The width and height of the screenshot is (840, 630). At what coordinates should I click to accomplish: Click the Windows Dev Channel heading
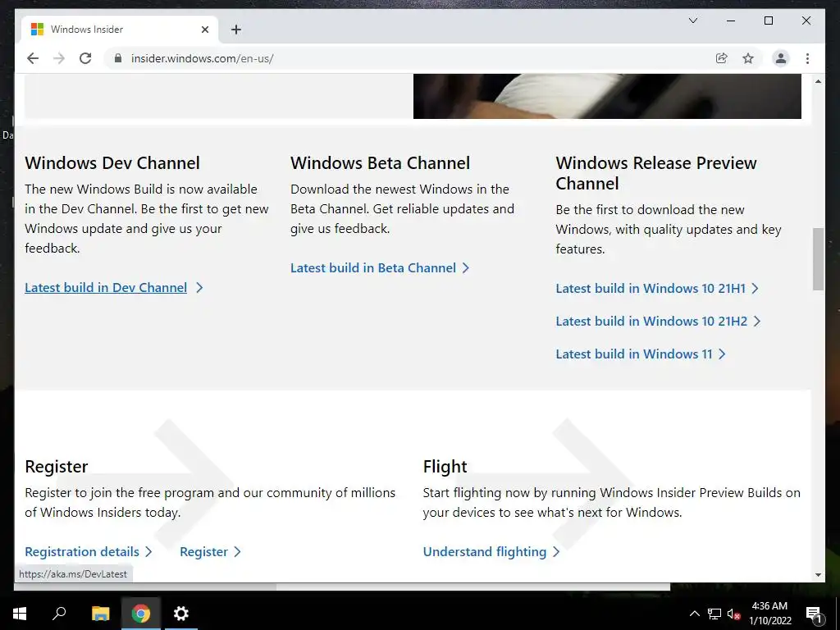(112, 163)
